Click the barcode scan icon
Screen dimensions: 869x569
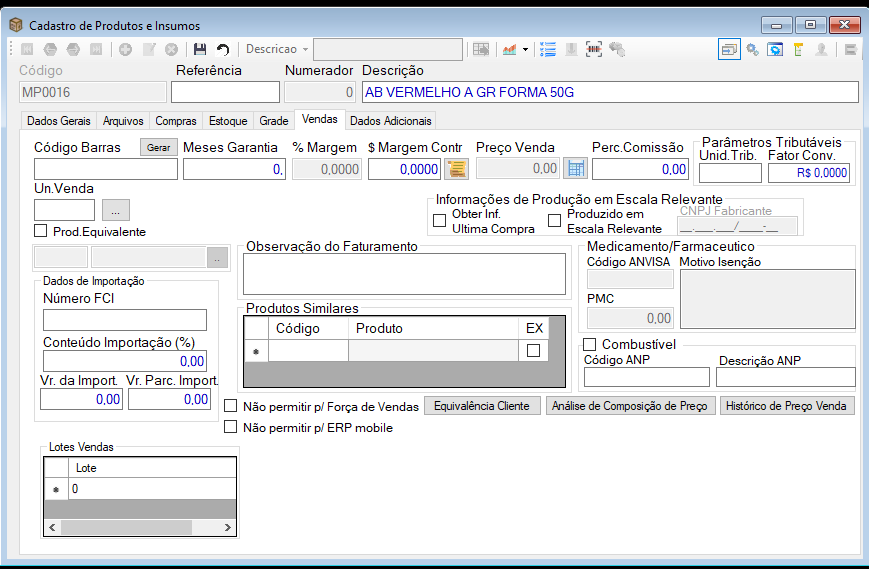(594, 49)
